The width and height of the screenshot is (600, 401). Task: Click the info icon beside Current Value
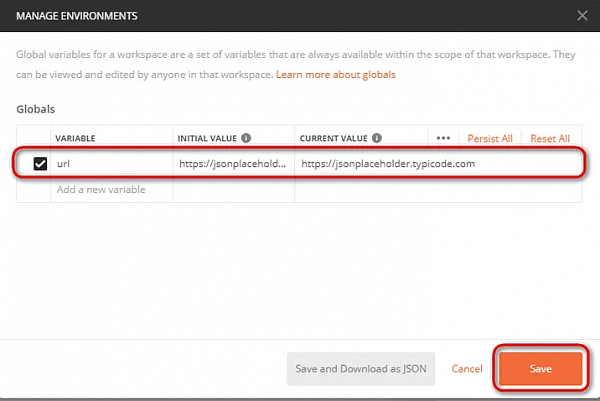tap(377, 138)
